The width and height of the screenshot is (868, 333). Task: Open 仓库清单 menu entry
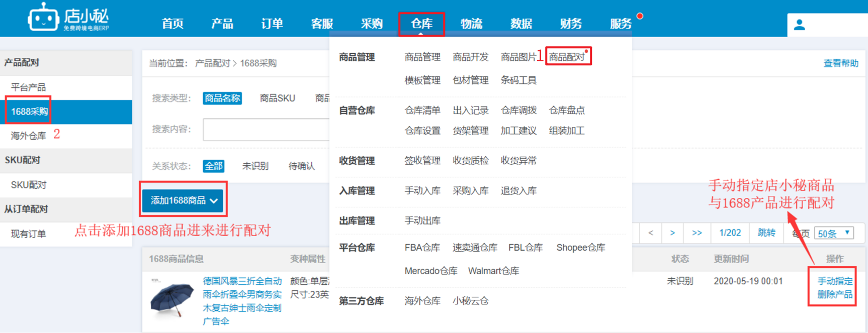[x=422, y=110]
